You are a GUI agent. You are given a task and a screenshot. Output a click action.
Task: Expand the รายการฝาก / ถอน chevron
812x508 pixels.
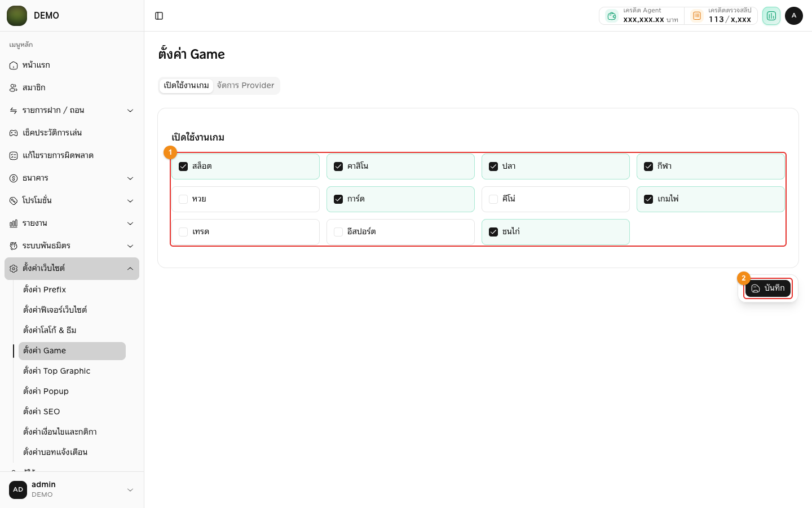pos(130,111)
